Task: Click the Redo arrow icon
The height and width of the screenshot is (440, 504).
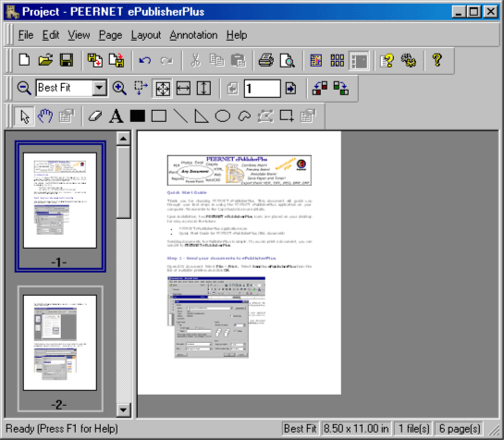Action: [x=166, y=60]
